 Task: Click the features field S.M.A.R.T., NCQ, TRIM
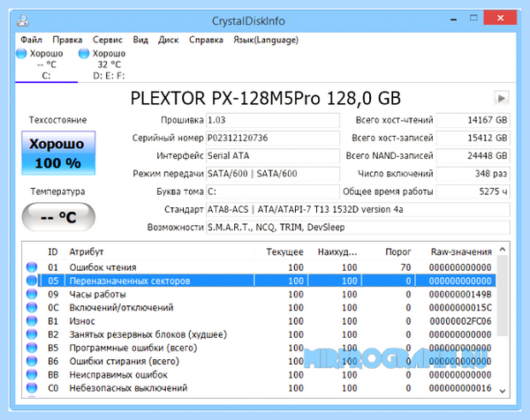[358, 228]
